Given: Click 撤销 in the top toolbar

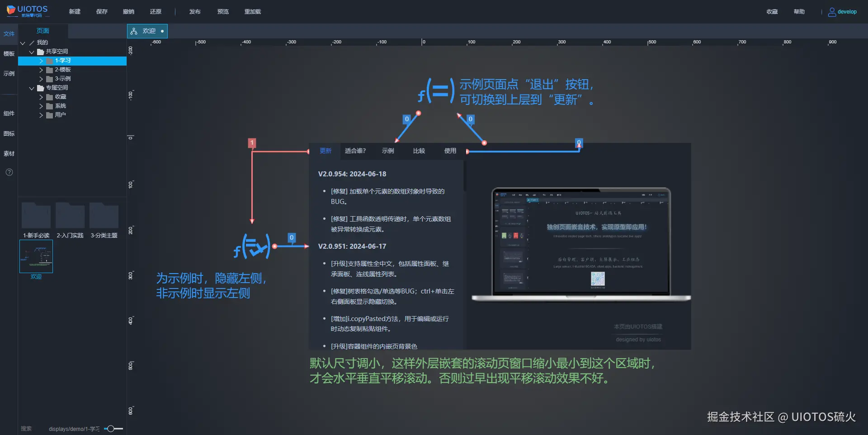Looking at the screenshot, I should (x=128, y=12).
